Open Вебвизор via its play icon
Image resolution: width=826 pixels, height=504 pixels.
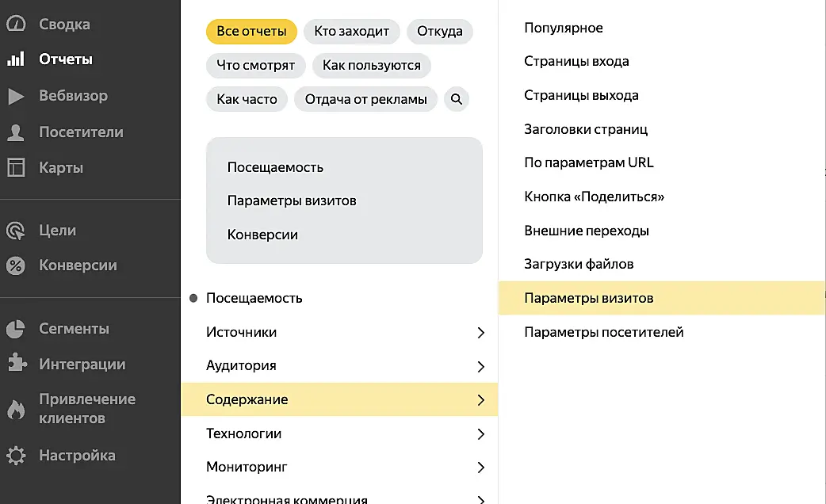point(16,96)
